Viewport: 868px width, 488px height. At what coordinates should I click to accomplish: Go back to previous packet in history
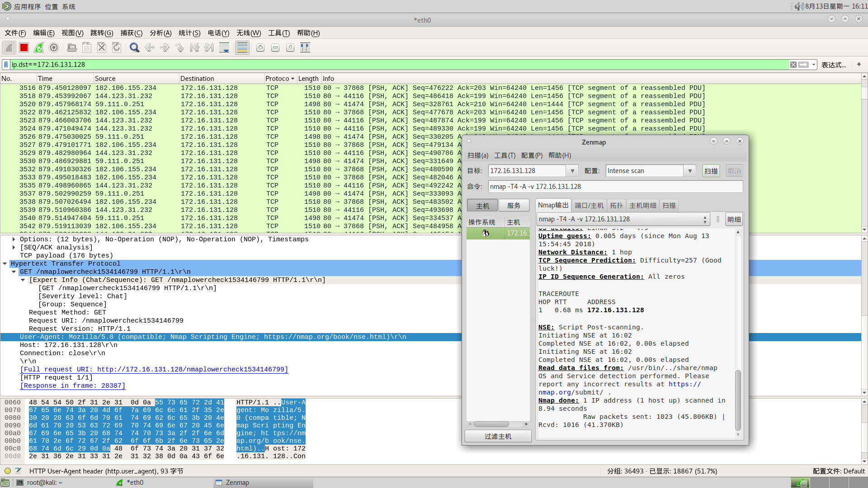[150, 47]
